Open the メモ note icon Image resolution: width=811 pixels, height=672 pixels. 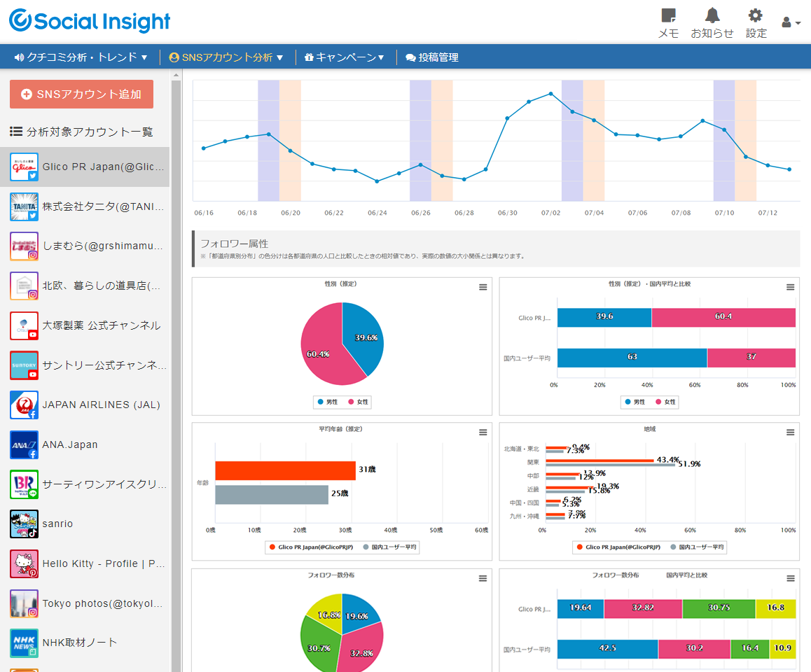(668, 24)
